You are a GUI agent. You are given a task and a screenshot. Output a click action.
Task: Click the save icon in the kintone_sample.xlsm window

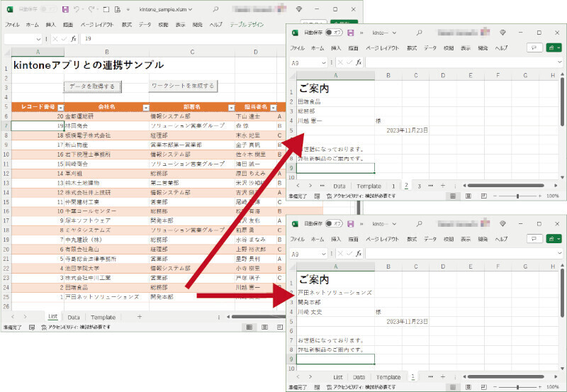click(x=65, y=10)
